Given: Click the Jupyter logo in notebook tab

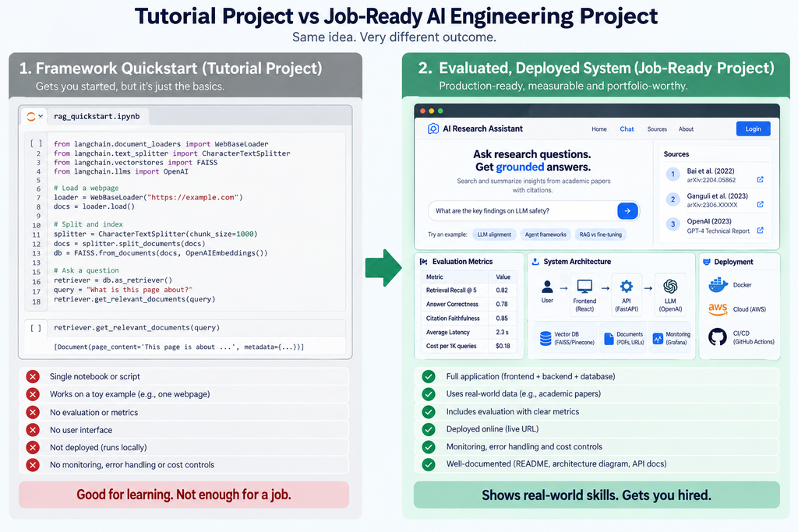Looking at the screenshot, I should (x=31, y=117).
